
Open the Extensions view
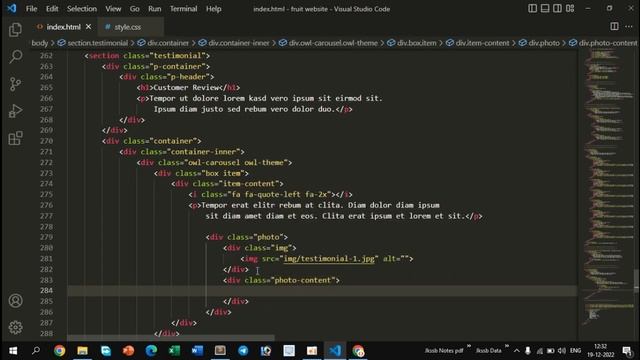[15, 138]
